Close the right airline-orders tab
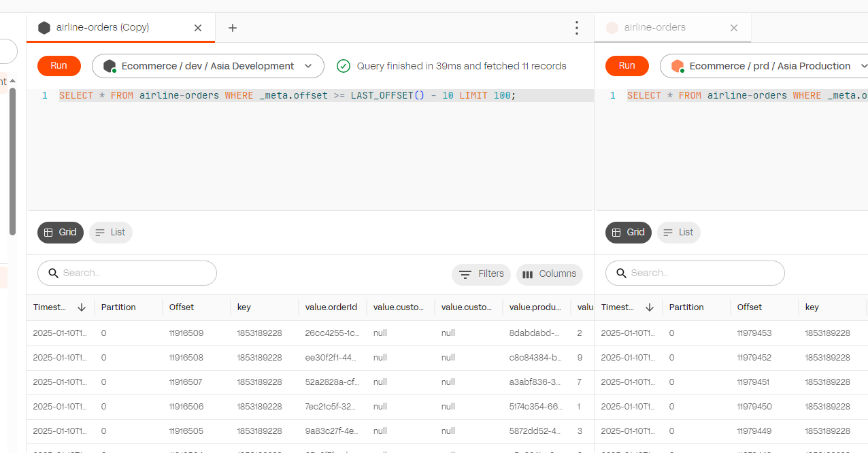 pyautogui.click(x=733, y=28)
